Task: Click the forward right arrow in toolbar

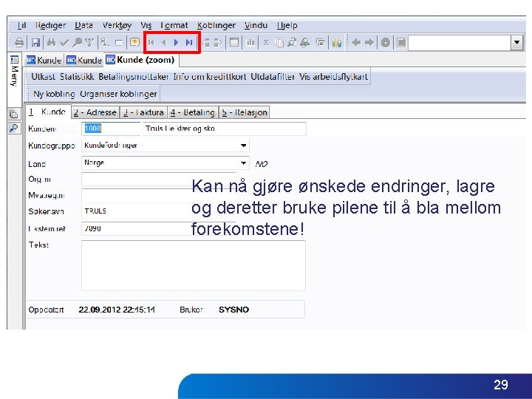Action: coord(369,42)
